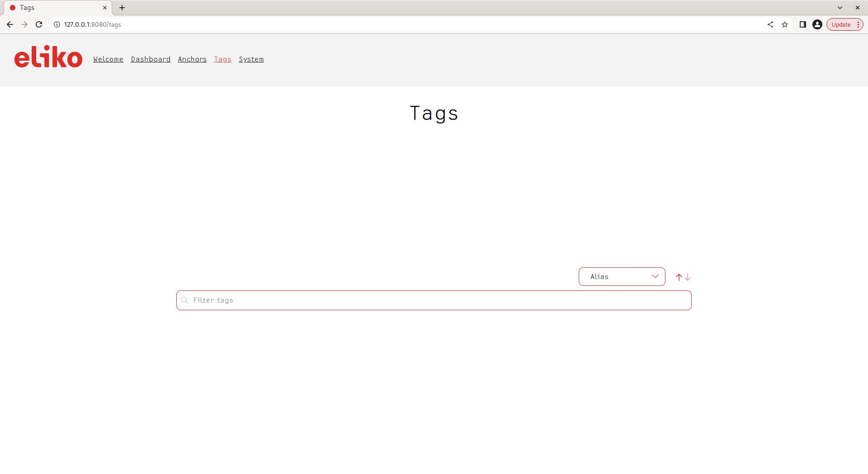The height and width of the screenshot is (474, 868).
Task: Expand the Alias sort dropdown
Action: [622, 276]
